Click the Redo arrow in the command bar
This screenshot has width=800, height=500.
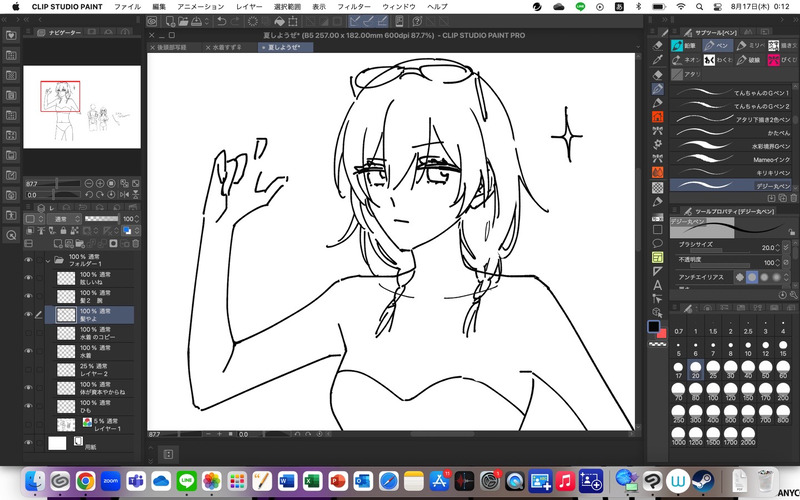click(x=235, y=21)
